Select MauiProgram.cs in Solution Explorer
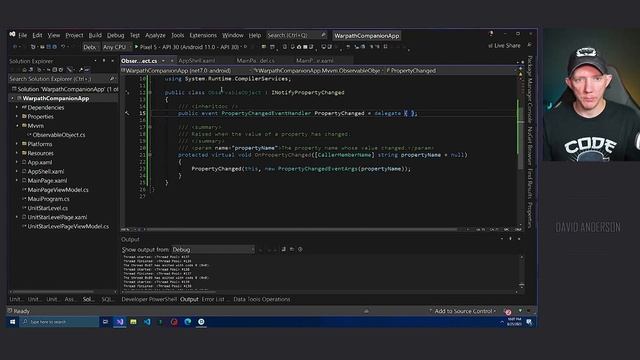 pyautogui.click(x=48, y=199)
